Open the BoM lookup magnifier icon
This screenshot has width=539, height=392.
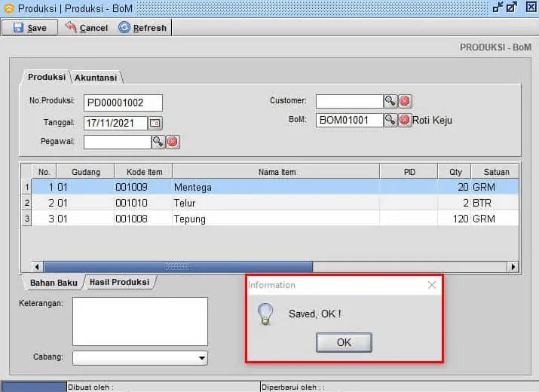[x=390, y=120]
